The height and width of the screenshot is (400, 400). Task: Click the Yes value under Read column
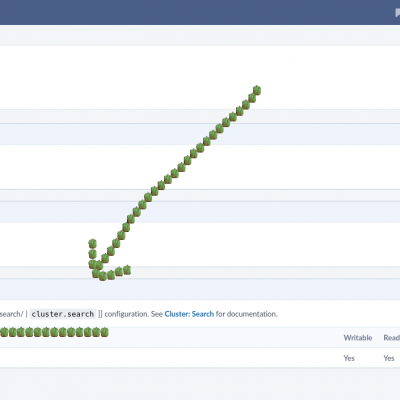point(389,358)
